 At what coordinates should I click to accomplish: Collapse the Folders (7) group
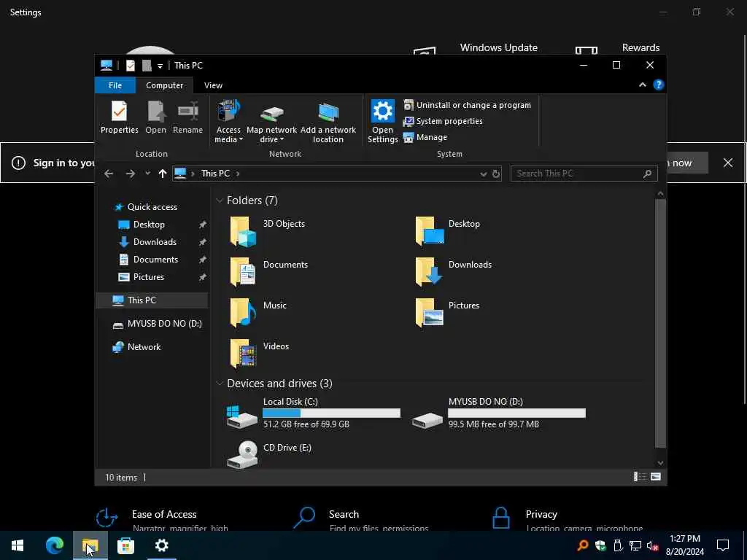(220, 201)
